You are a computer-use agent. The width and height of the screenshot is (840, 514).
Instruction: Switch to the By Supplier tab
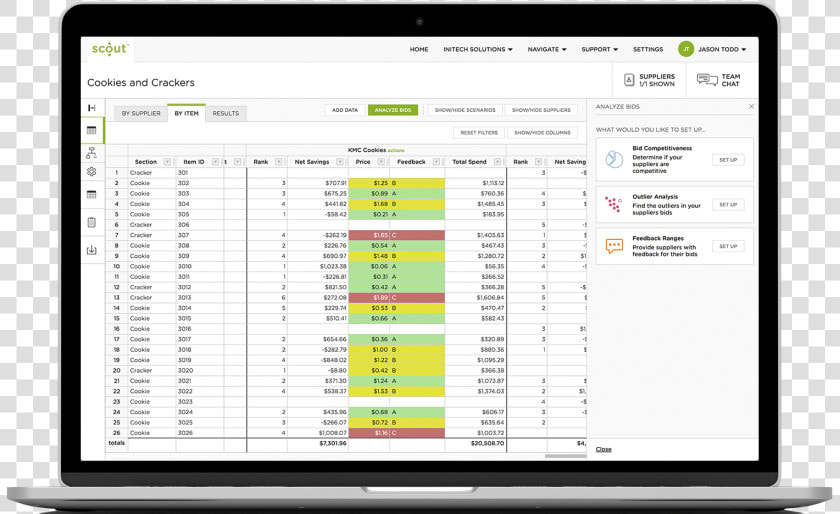[x=141, y=114]
